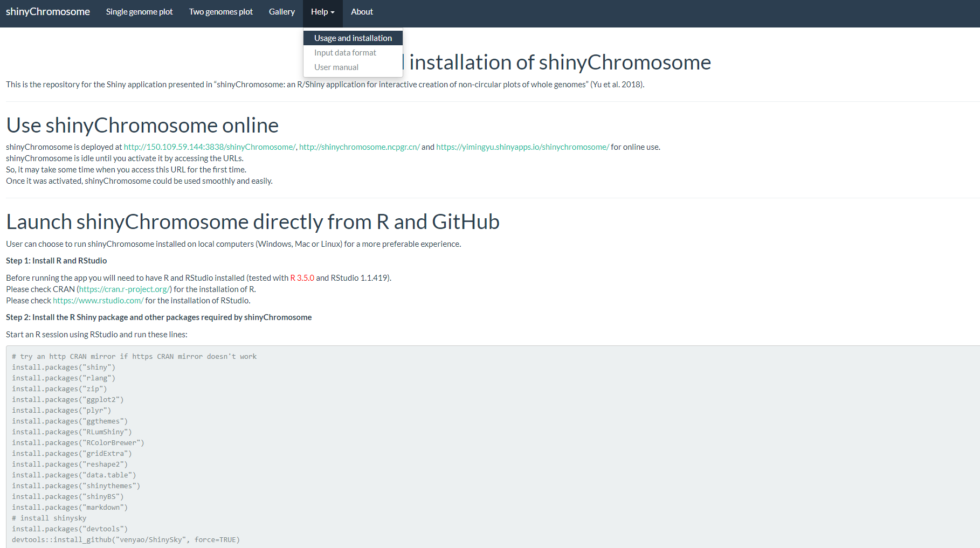Click 'shinyChromosome is idle until you activate' sentence
Viewport: 980px width, 548px height.
125,158
